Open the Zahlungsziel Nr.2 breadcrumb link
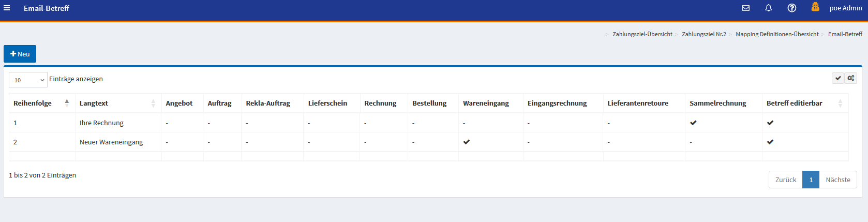The image size is (868, 222). point(704,34)
